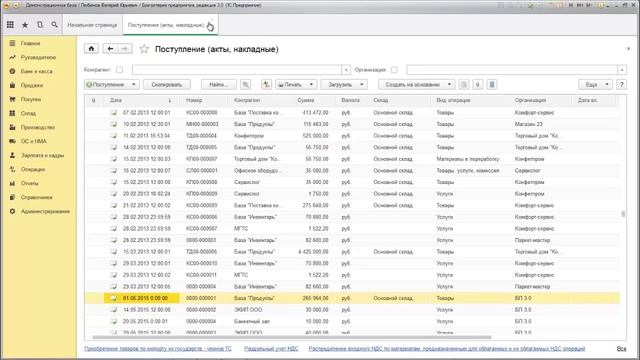Image resolution: width=640 pixels, height=360 pixels.
Task: Navigate forward with the right arrow
Action: pyautogui.click(x=125, y=49)
